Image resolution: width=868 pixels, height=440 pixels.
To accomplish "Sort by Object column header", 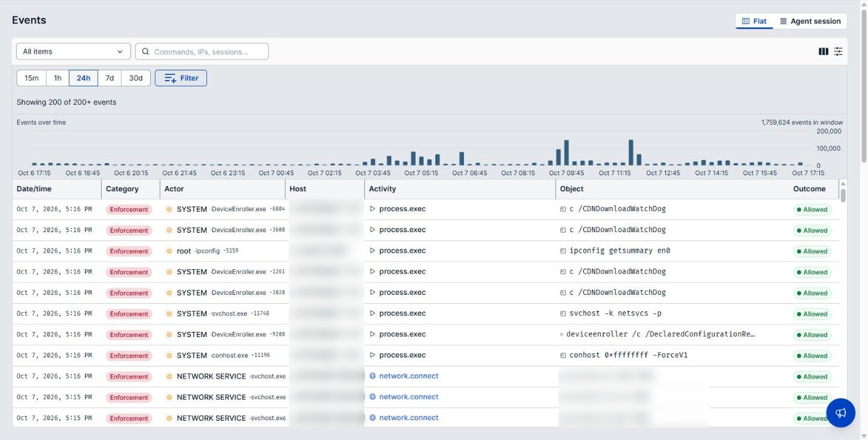I will click(x=571, y=189).
